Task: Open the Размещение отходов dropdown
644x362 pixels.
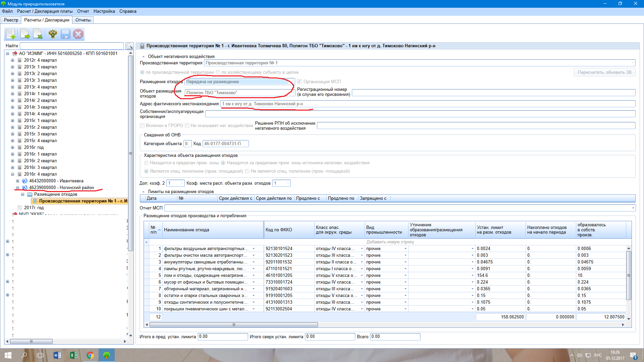Action: (x=292, y=81)
